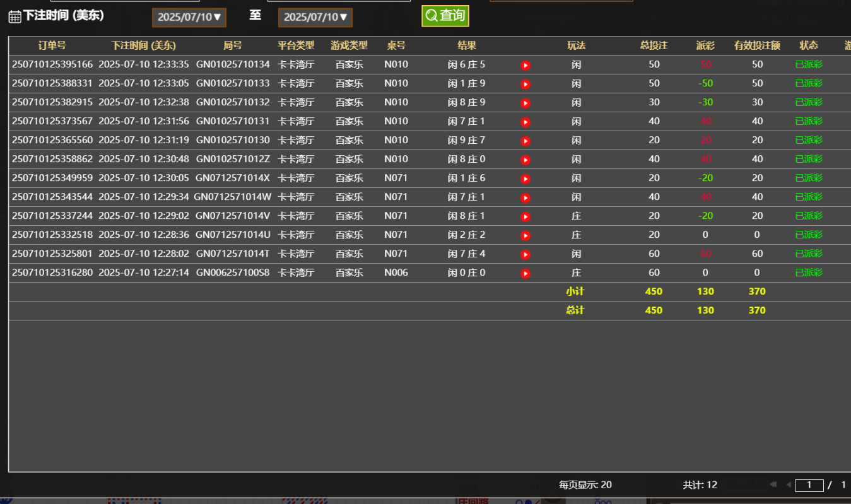
Task: Play replay for order 250710125382915
Action: pyautogui.click(x=525, y=103)
